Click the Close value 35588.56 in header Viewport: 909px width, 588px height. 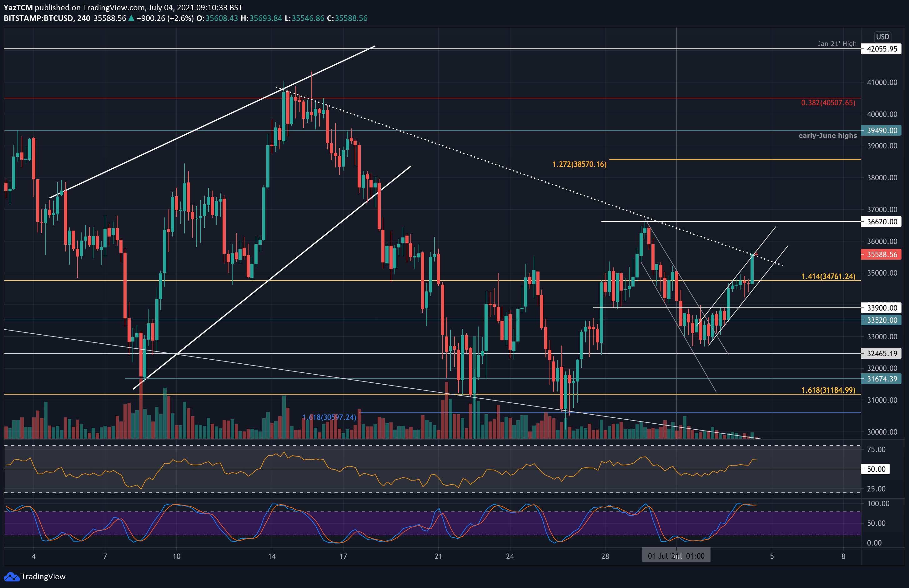coord(351,18)
